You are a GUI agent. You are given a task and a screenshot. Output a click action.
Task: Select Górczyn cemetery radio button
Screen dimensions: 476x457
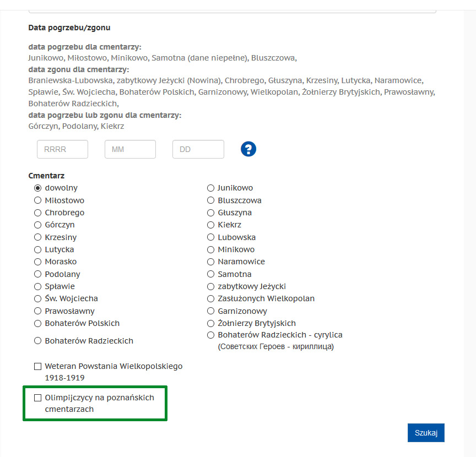[37, 225]
